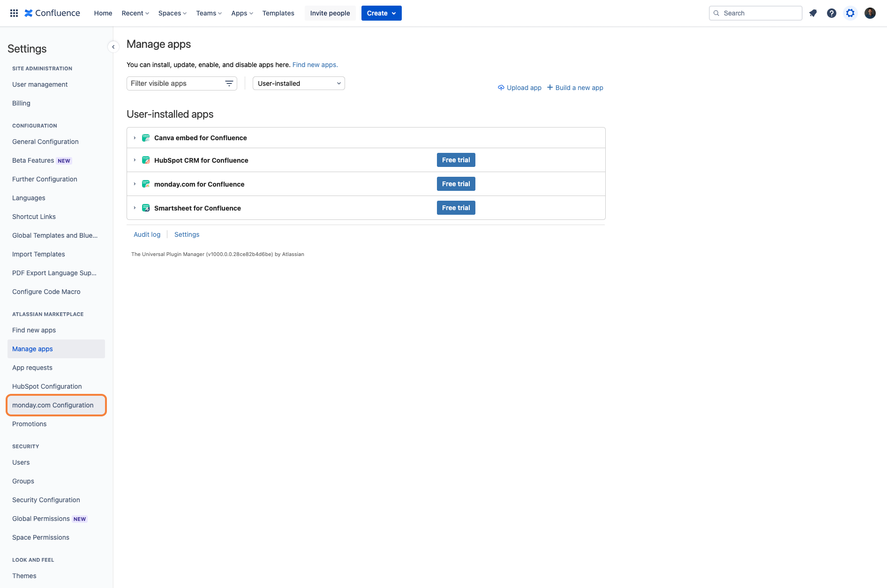Viewport: 887px width, 588px height.
Task: Open App requests in sidebar
Action: coord(56,368)
